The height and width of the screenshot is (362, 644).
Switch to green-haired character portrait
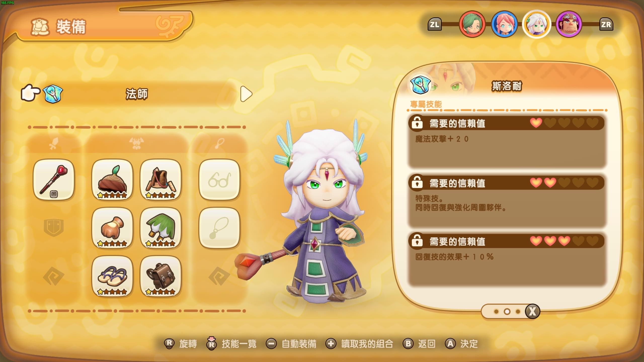coord(472,24)
